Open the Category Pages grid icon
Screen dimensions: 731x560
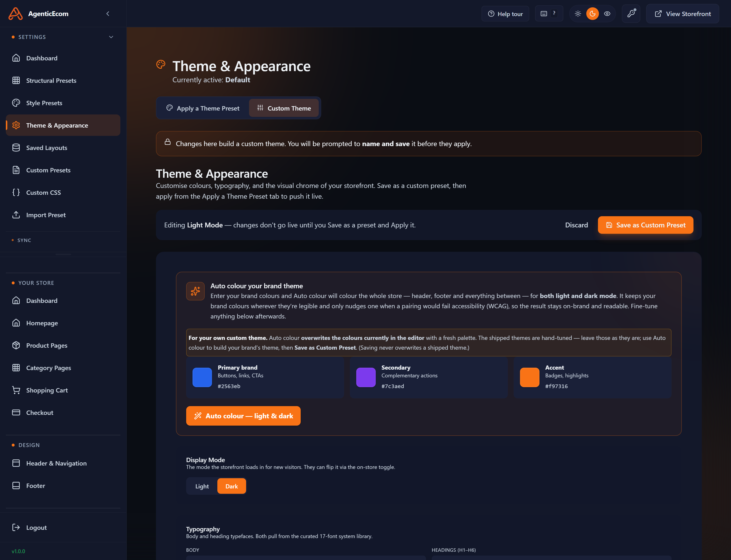point(16,368)
